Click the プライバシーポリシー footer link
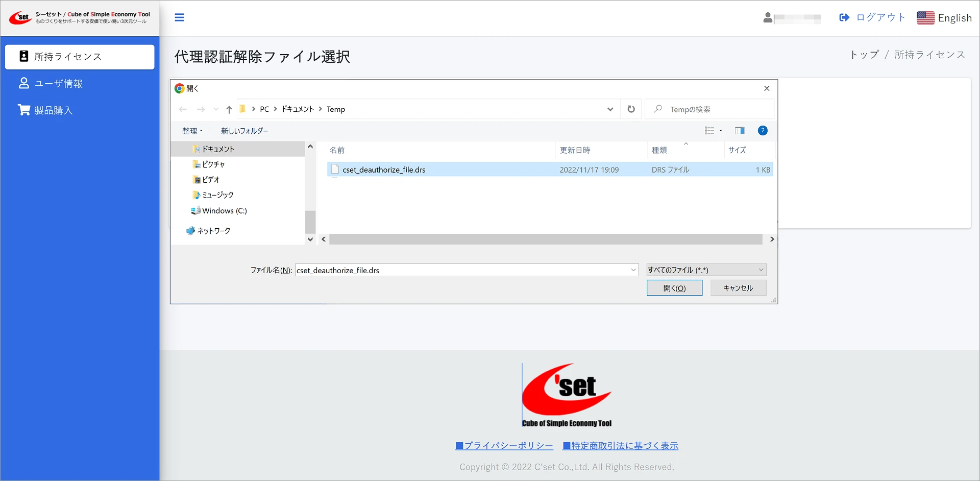980x481 pixels. [504, 446]
